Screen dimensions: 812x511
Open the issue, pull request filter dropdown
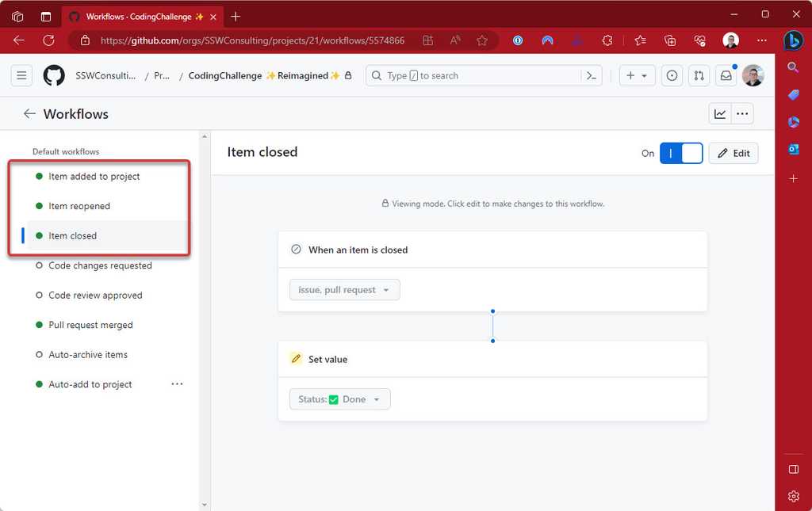pyautogui.click(x=344, y=289)
